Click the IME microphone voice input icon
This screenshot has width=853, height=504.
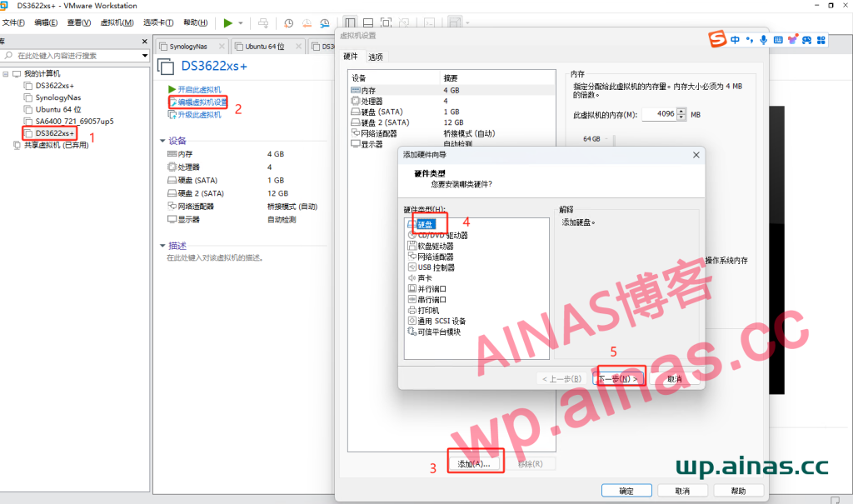click(x=764, y=40)
